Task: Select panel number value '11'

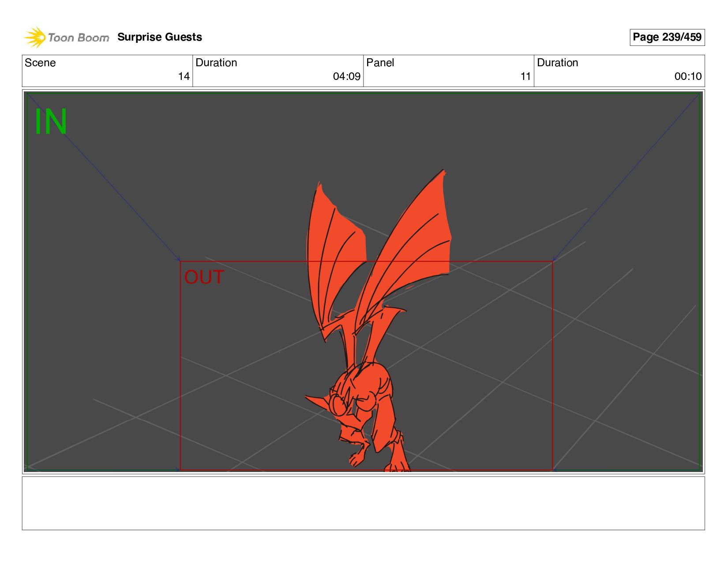Action: pyautogui.click(x=525, y=76)
